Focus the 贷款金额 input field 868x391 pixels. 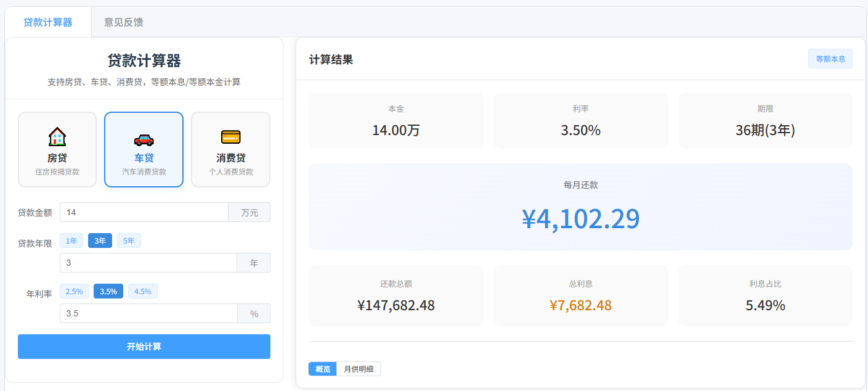pos(144,212)
